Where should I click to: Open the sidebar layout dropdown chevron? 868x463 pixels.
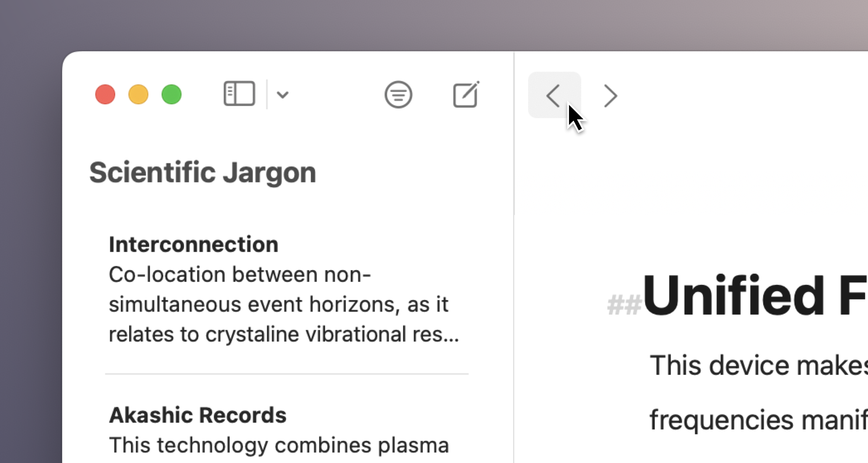coord(282,95)
